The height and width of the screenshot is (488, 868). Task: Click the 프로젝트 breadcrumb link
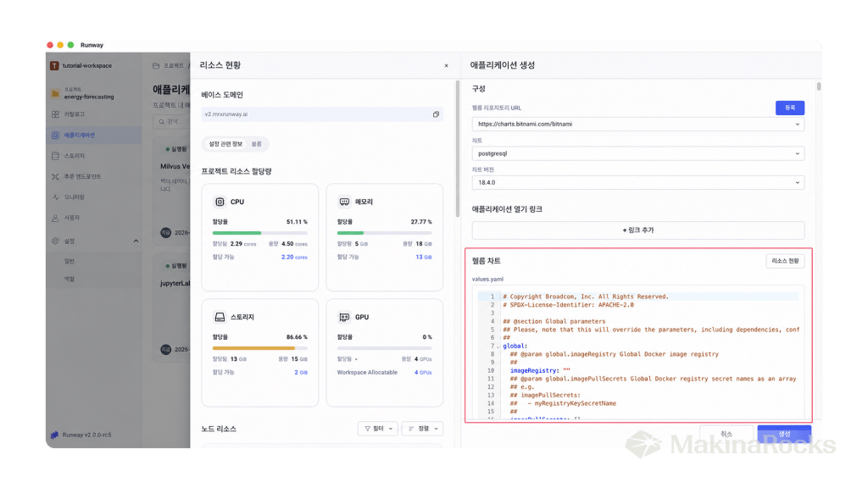[173, 66]
